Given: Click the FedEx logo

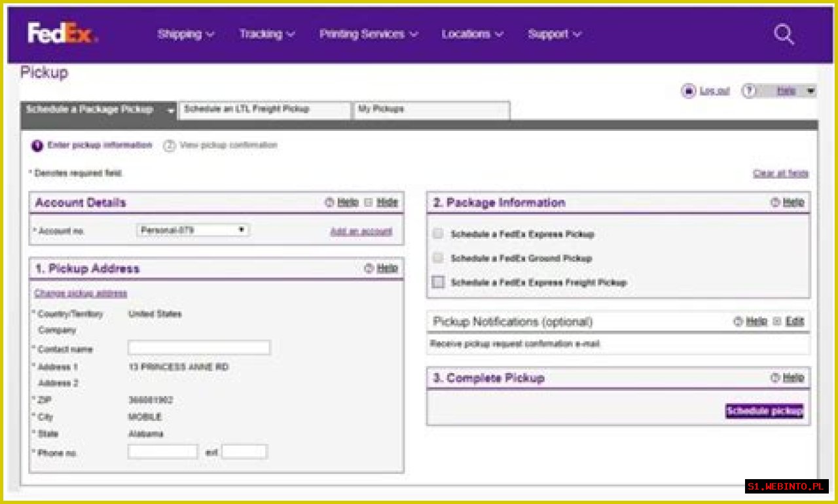Looking at the screenshot, I should [x=63, y=33].
